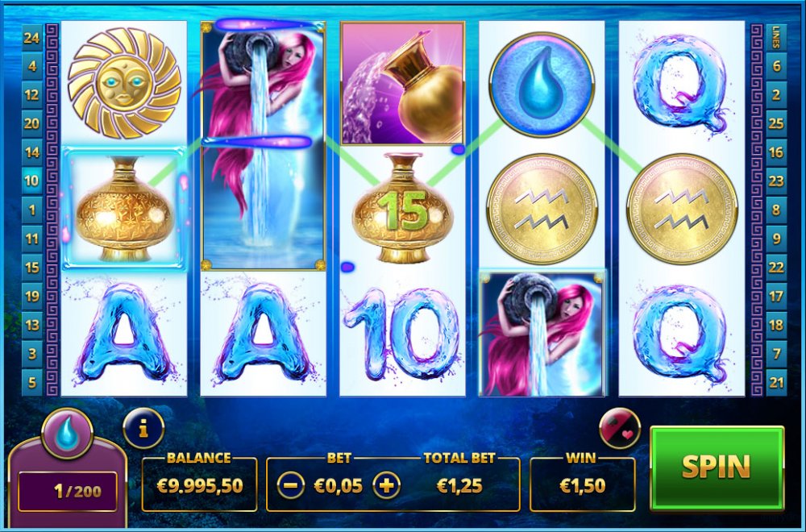Click the water drop scatter symbol
The height and width of the screenshot is (532, 806).
[542, 85]
